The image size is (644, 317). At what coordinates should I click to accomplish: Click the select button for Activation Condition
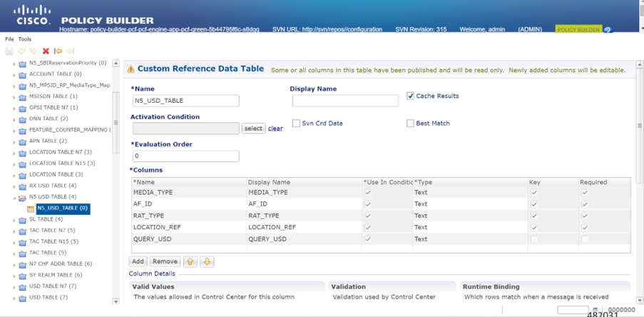(x=253, y=129)
